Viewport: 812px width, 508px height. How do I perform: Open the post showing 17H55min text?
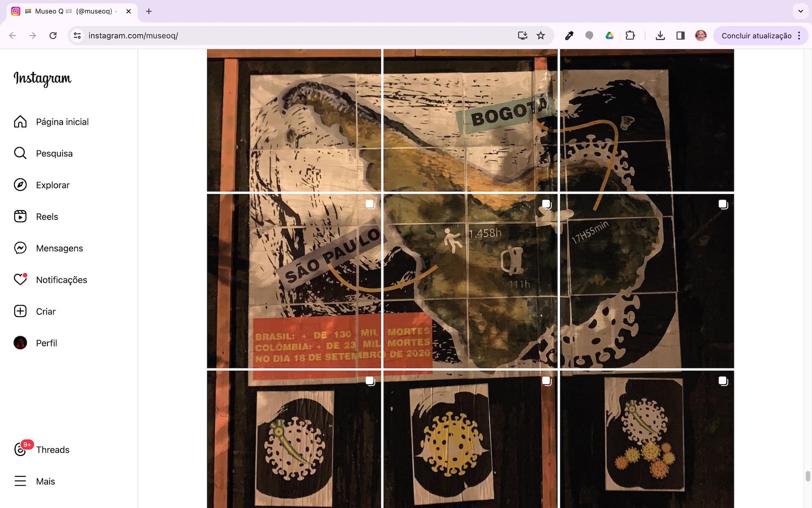click(x=647, y=281)
